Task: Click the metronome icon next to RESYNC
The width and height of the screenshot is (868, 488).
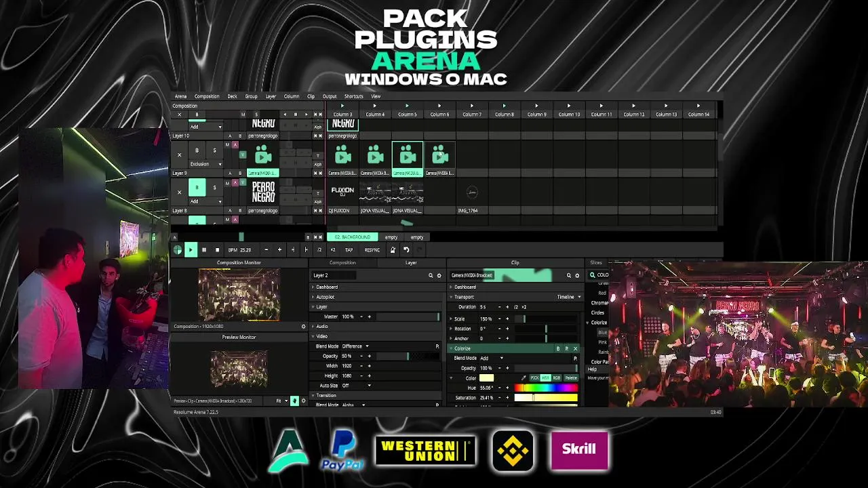Action: [x=392, y=249]
